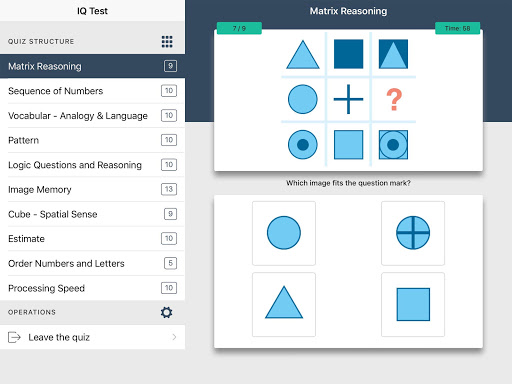Click Order Numbers and Letters badge 5
512x384 pixels.
[170, 263]
